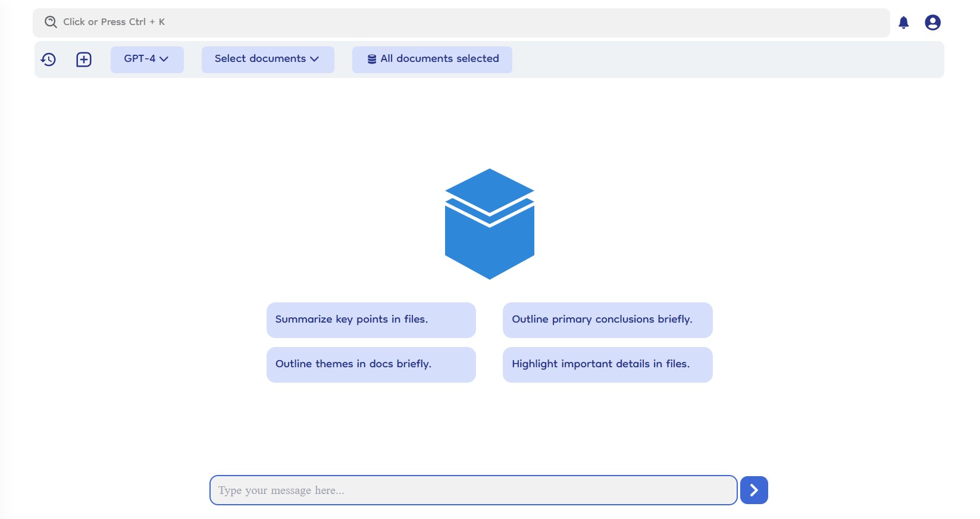This screenshot has width=980, height=519.
Task: Select 'Highlight important details in files.' prompt
Action: (607, 364)
